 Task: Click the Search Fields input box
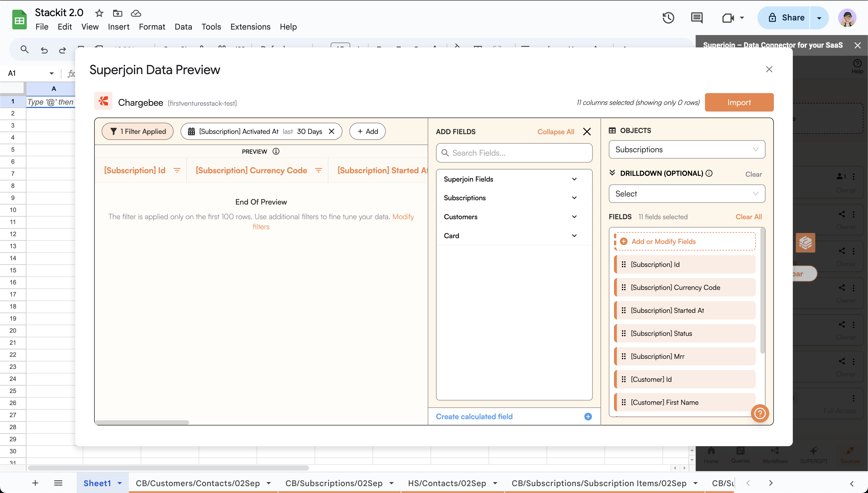click(514, 153)
